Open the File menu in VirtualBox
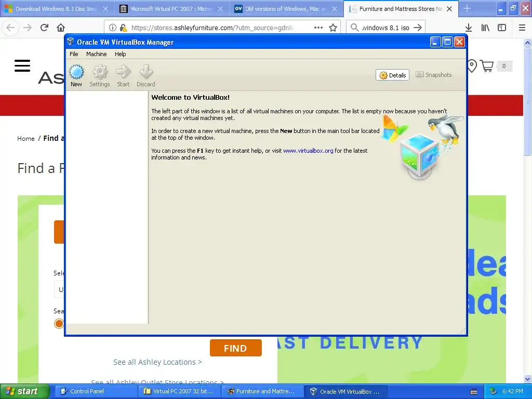 click(74, 54)
